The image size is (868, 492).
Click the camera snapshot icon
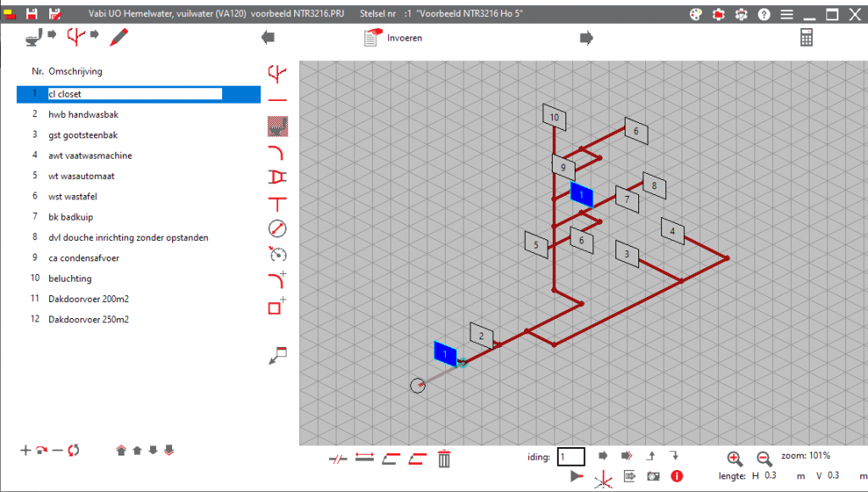[653, 477]
